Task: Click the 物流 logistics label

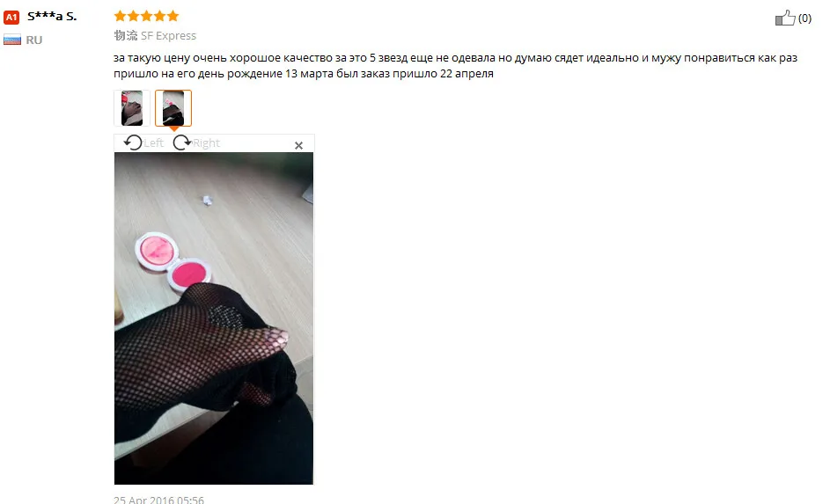Action: (126, 35)
